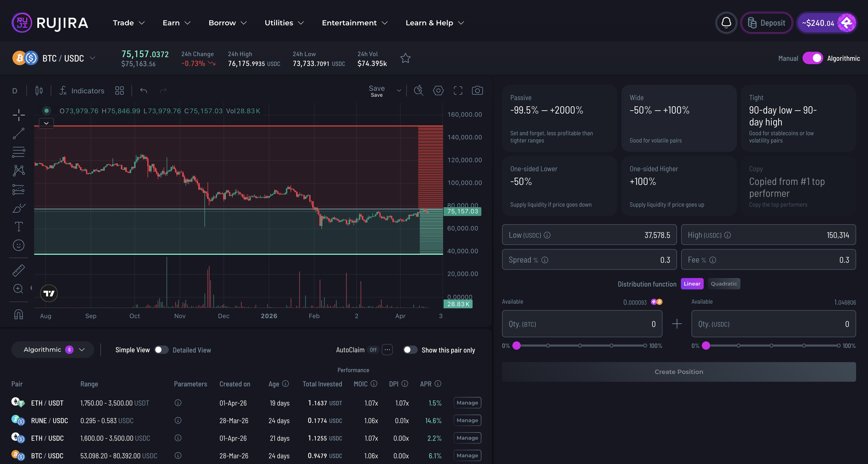Open the Trade menu
The width and height of the screenshot is (868, 464).
(x=129, y=23)
